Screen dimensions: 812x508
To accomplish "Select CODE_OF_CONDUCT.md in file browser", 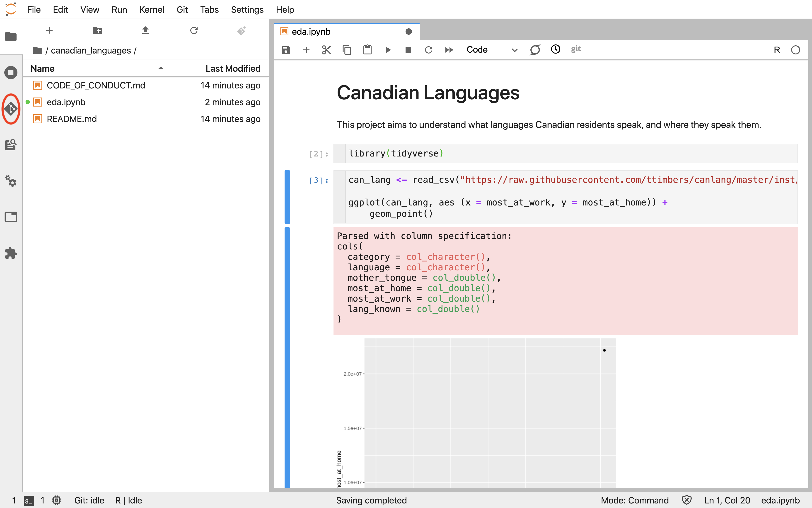I will pyautogui.click(x=146, y=85).
